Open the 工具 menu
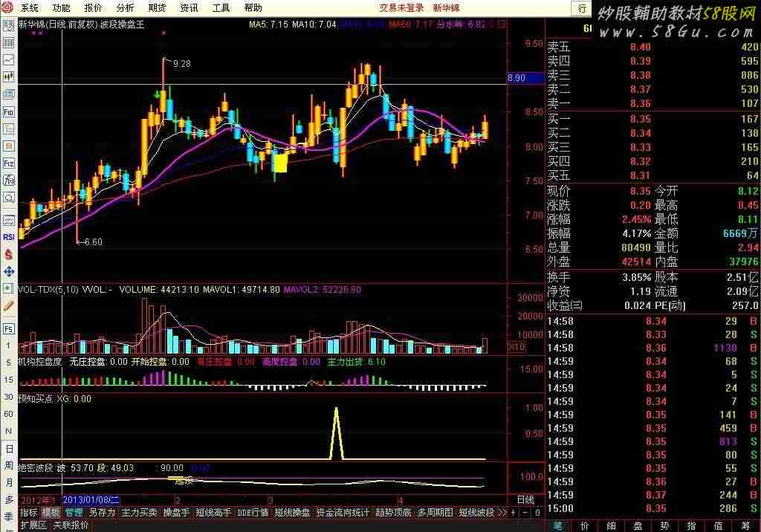The image size is (761, 532). coord(221,7)
